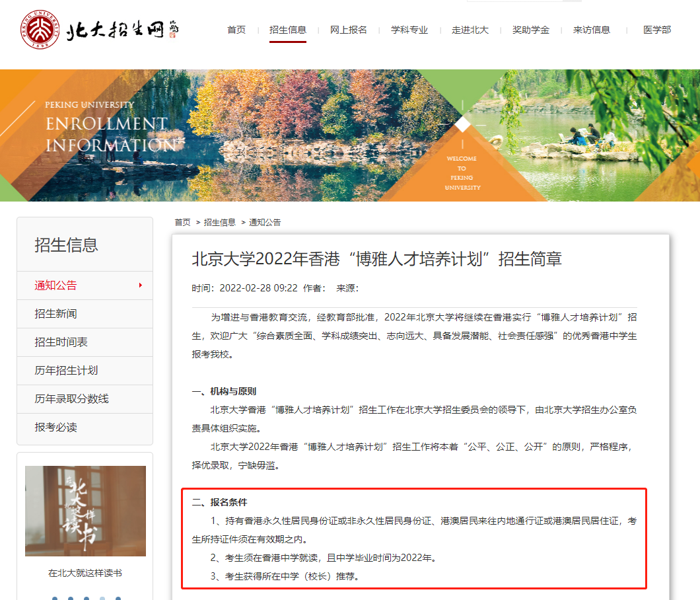The width and height of the screenshot is (700, 600).
Task: Open the 首页 navigation item
Action: [x=236, y=30]
